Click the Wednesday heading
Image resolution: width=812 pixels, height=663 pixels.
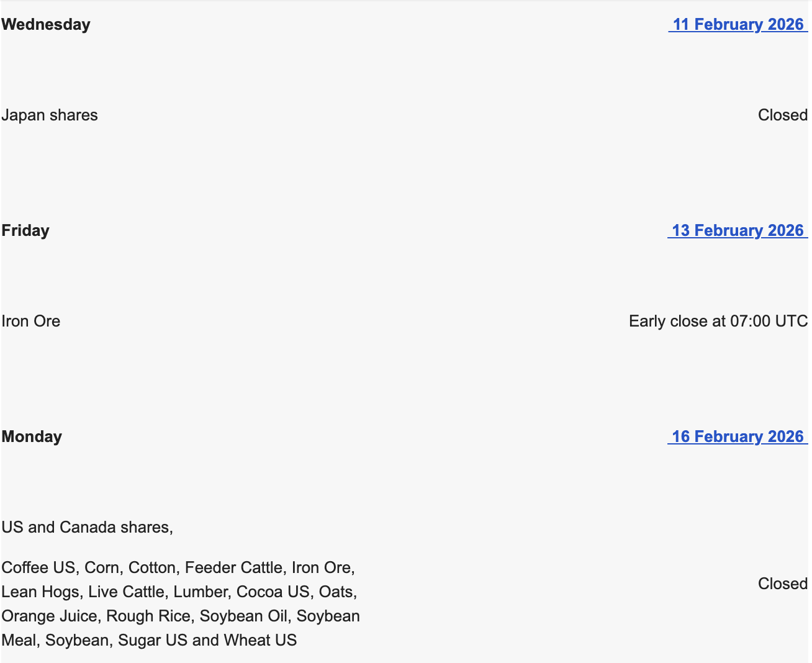(x=46, y=24)
